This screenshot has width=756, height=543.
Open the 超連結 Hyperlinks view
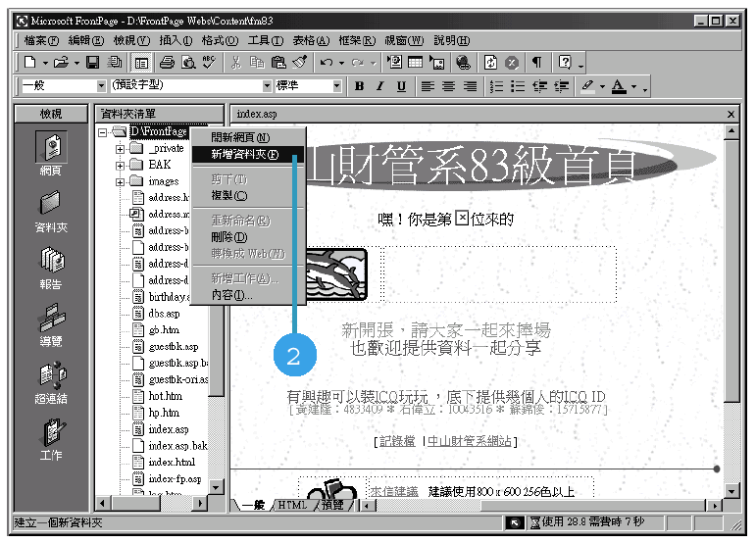[51, 382]
